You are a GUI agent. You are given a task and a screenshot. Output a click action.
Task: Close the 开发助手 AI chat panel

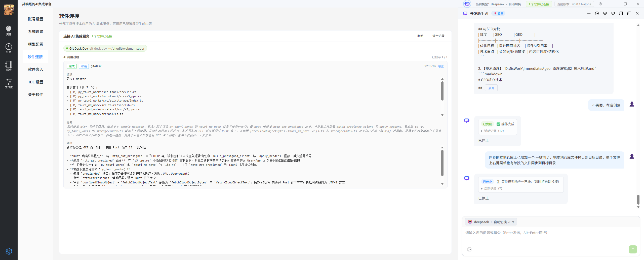(637, 13)
